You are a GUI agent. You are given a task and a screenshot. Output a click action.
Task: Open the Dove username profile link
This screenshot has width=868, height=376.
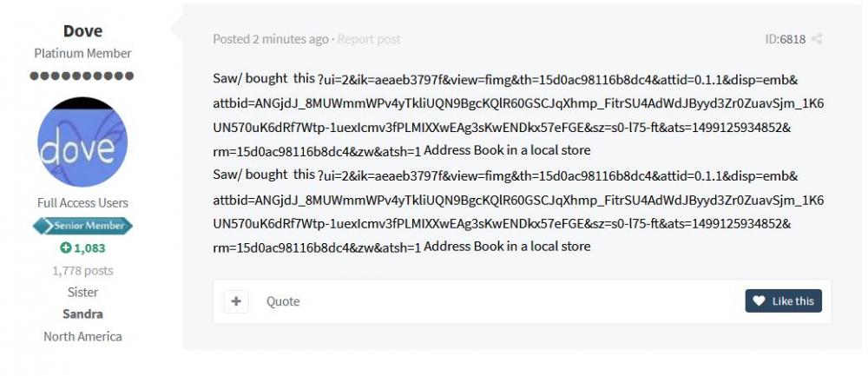point(83,30)
